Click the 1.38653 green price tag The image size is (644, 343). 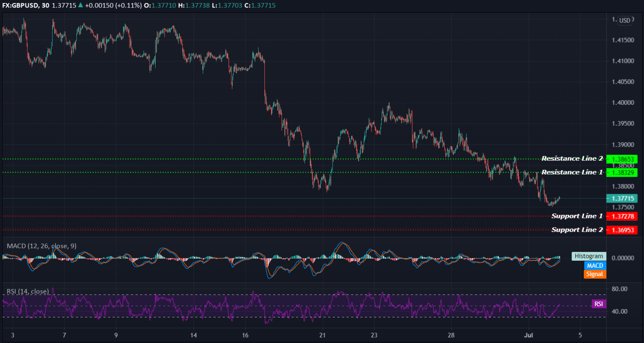pos(622,159)
